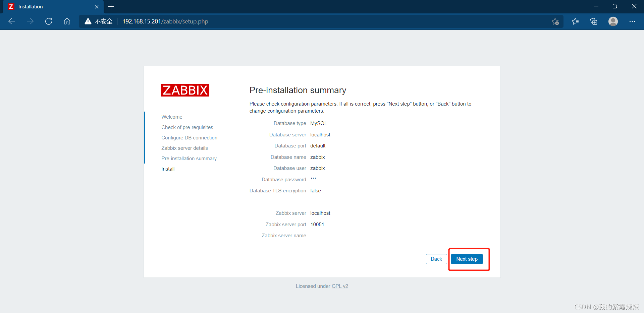Click the Database server localhost value
Viewport: 644px width, 313px height.
coord(320,135)
